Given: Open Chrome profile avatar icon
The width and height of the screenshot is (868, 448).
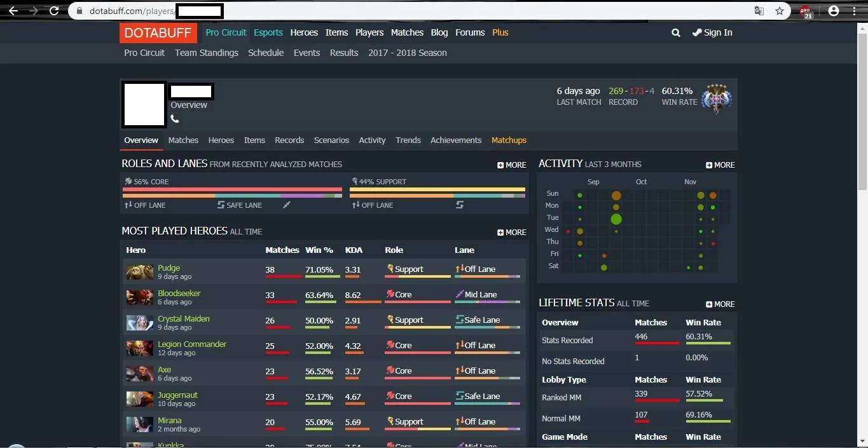Looking at the screenshot, I should (834, 11).
